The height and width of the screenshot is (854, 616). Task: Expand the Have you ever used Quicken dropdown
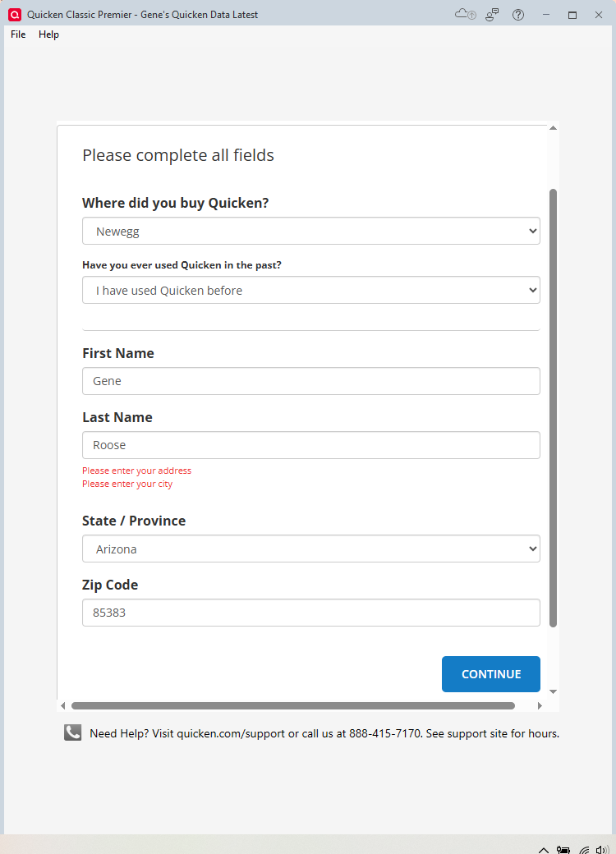[311, 291]
